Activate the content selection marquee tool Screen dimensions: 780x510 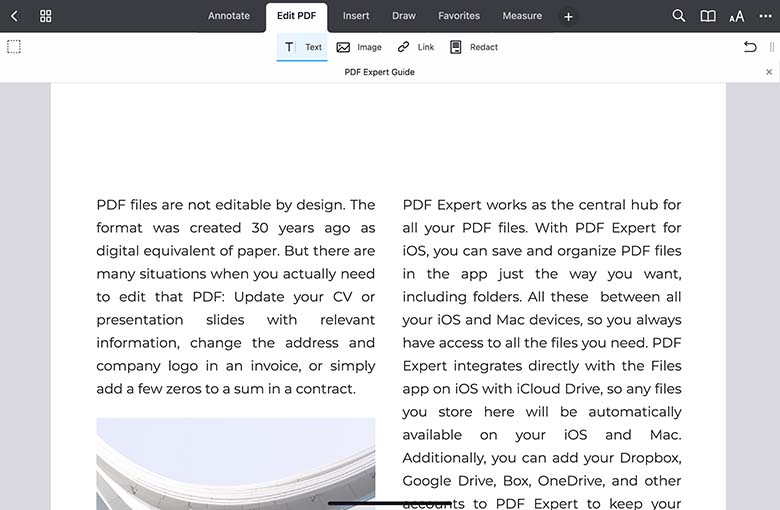pyautogui.click(x=14, y=47)
